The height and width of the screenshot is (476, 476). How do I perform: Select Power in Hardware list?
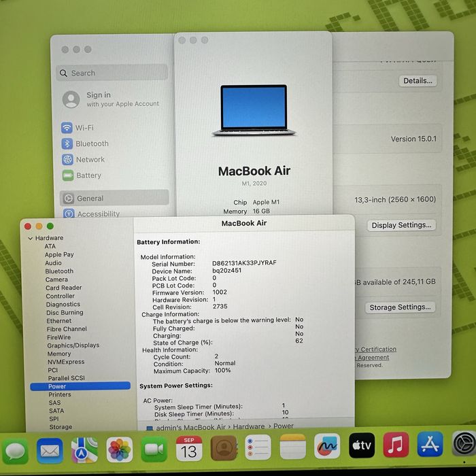click(x=80, y=386)
